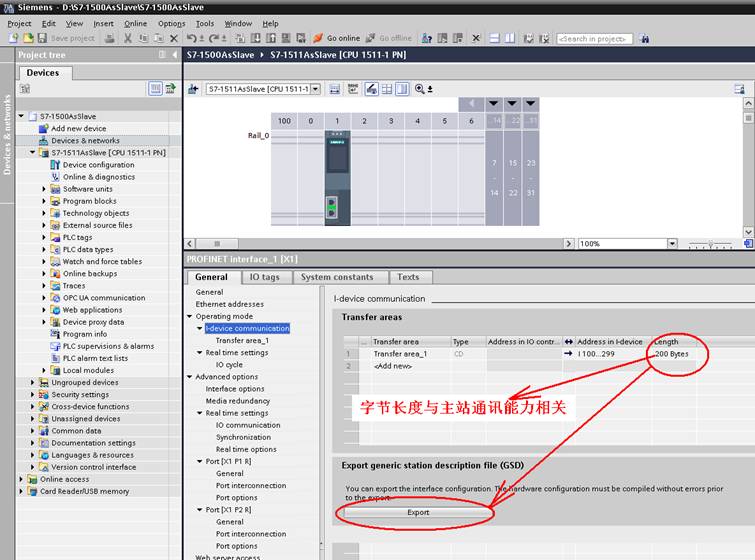This screenshot has width=755, height=560.
Task: Open the Tools menu
Action: [x=205, y=23]
